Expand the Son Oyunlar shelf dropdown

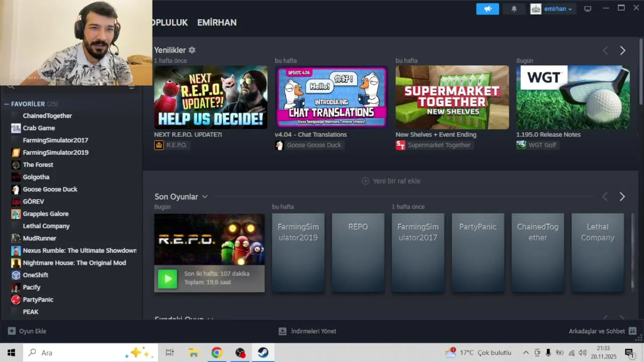[205, 197]
